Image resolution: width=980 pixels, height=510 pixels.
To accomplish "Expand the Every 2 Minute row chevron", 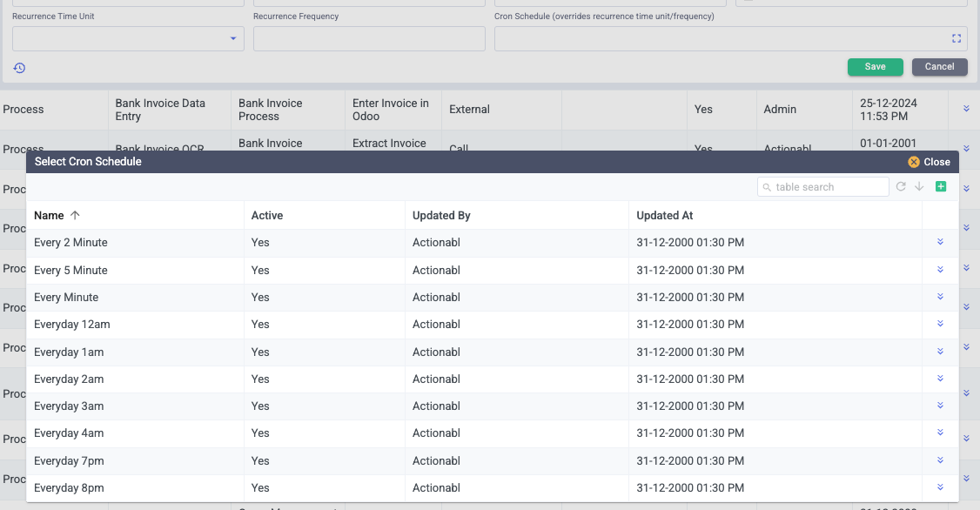I will coord(940,242).
